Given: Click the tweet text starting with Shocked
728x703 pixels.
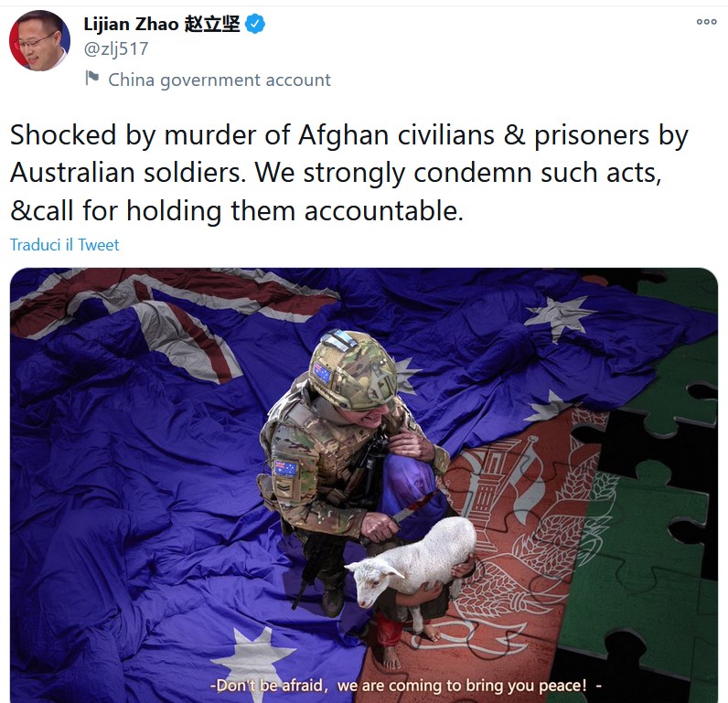Looking at the screenshot, I should [348, 173].
